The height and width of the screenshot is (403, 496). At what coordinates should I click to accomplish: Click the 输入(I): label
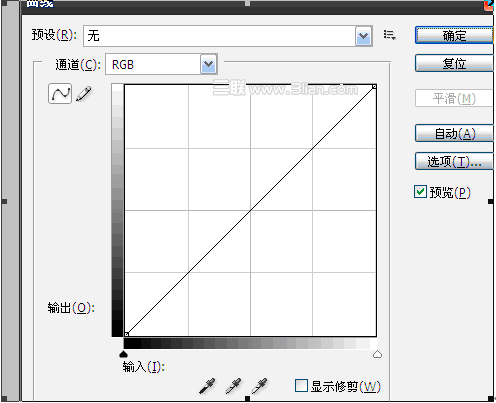(x=144, y=367)
